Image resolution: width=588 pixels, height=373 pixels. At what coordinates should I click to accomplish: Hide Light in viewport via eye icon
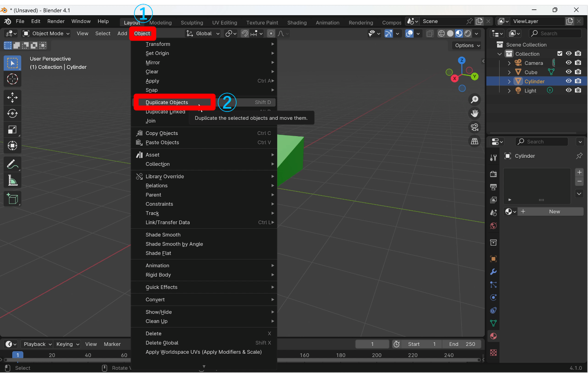pos(569,90)
